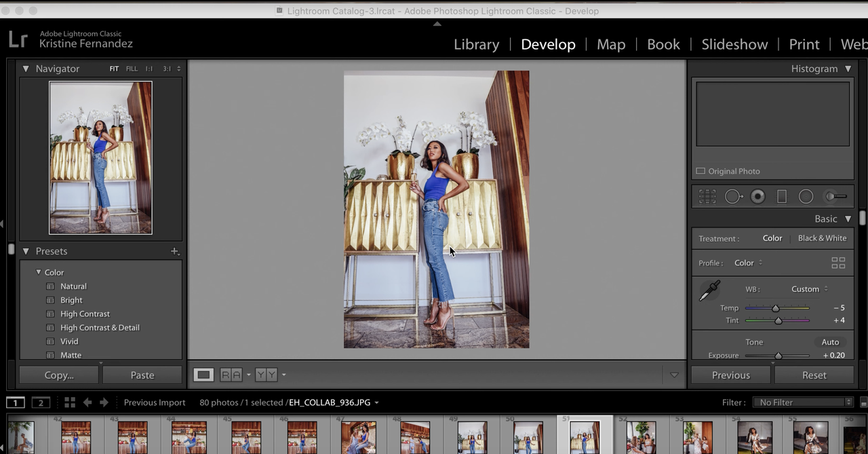This screenshot has width=868, height=454.
Task: Select the Graduated Filter tool
Action: [781, 197]
